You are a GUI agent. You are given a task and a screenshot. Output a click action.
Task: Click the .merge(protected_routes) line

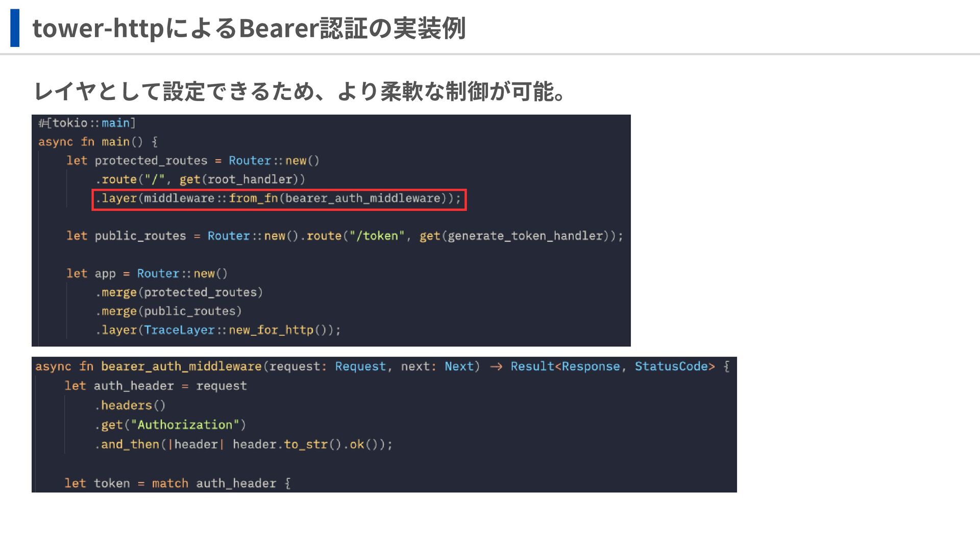[179, 292]
